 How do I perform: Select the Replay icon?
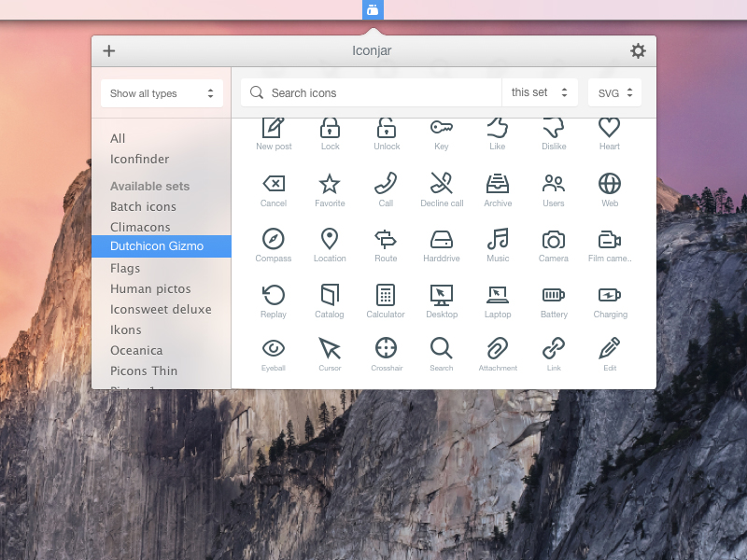pos(274,295)
